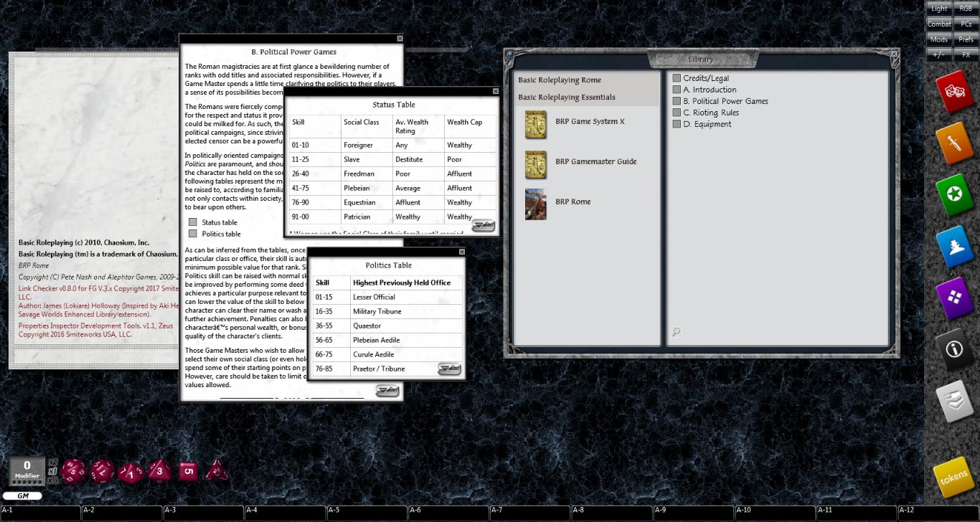Shrink the Status Table window with its collapse arrow
This screenshot has height=522, width=980.
click(x=482, y=225)
